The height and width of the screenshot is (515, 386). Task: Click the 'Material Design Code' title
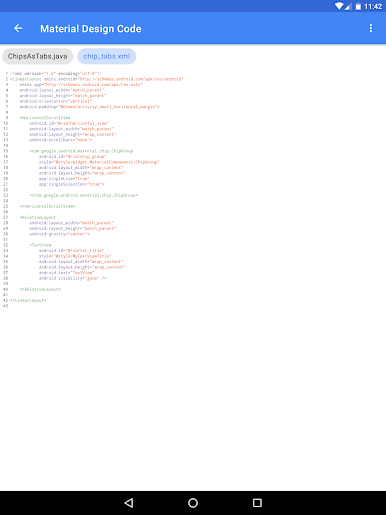point(91,29)
